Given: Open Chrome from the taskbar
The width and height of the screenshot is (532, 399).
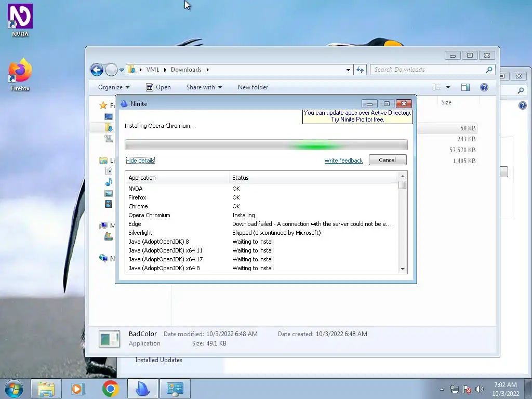Looking at the screenshot, I should 110,389.
